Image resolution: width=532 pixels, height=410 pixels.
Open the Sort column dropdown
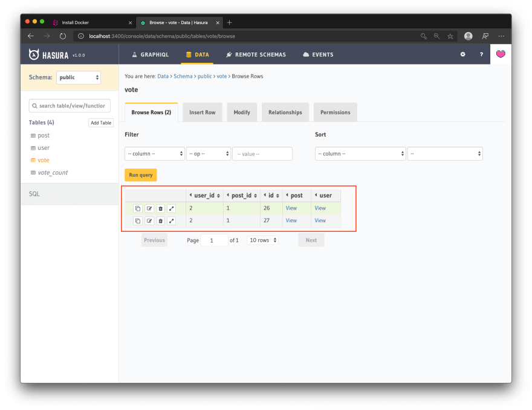360,153
